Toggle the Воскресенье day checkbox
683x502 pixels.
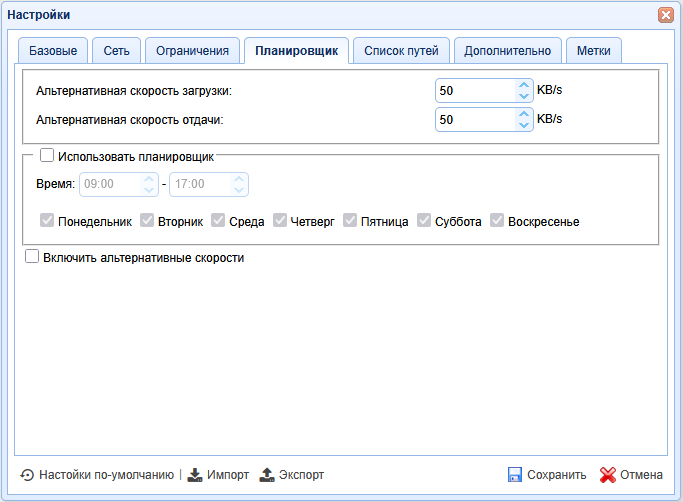tap(496, 221)
